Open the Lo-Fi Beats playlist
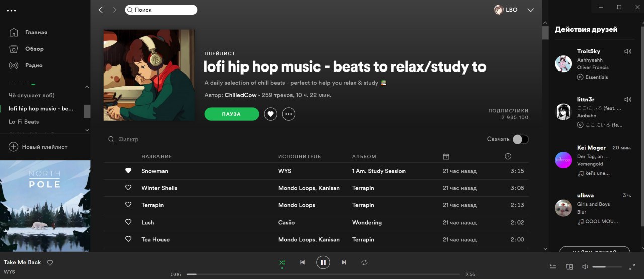The height and width of the screenshot is (279, 644). point(24,122)
